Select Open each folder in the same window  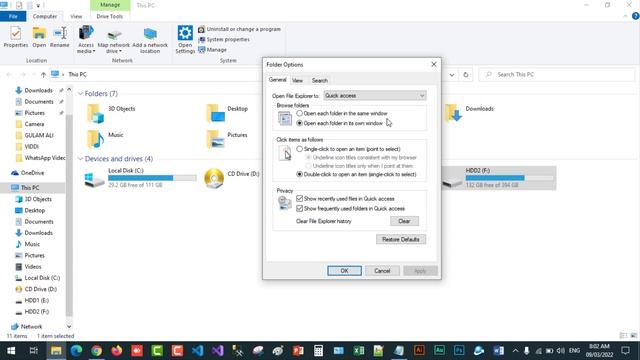(x=343, y=113)
